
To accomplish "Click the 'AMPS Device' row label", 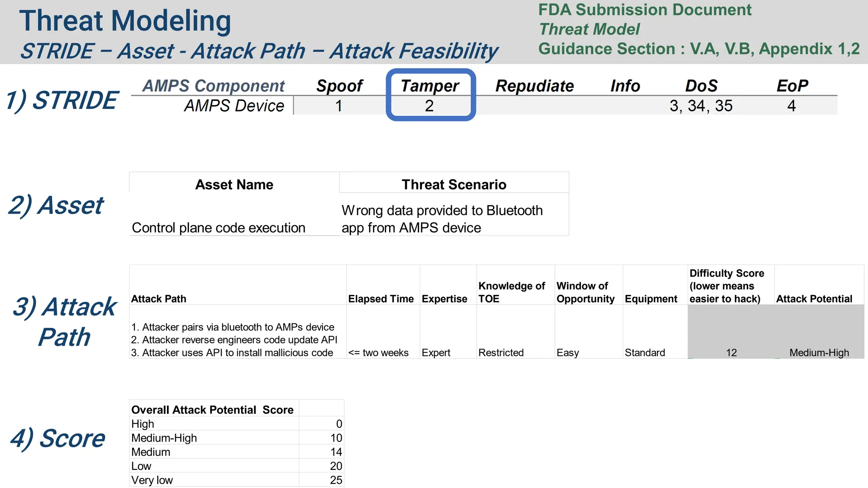I will click(234, 106).
